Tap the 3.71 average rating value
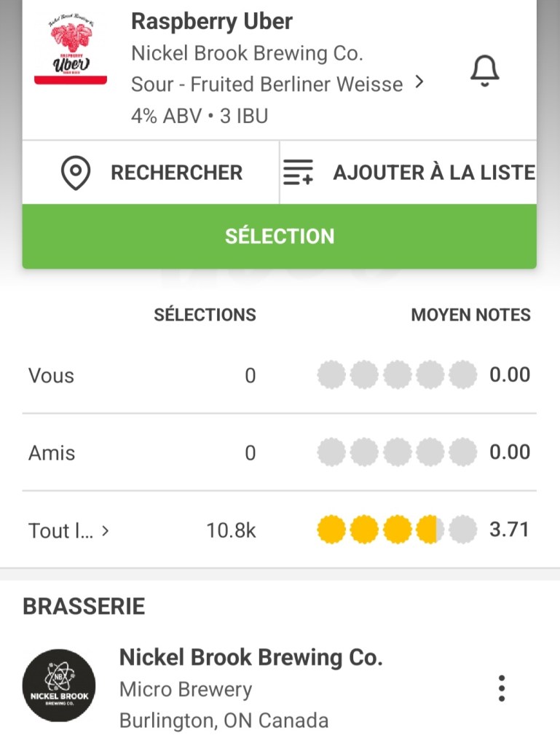The height and width of the screenshot is (746, 560). point(509,530)
